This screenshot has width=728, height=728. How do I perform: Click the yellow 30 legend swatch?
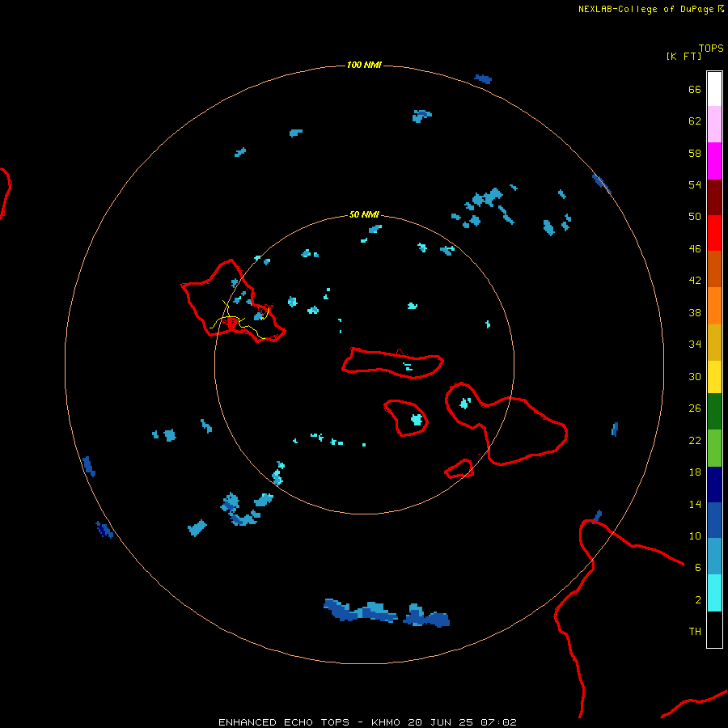click(x=714, y=377)
